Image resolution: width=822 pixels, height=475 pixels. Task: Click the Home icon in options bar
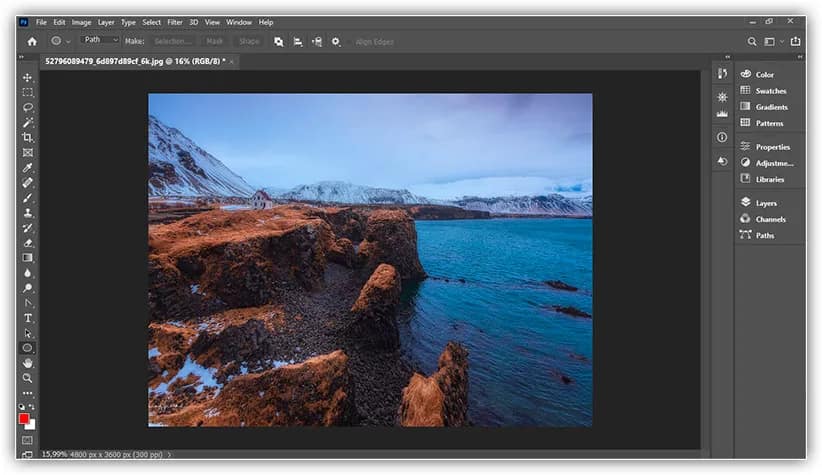[x=32, y=41]
